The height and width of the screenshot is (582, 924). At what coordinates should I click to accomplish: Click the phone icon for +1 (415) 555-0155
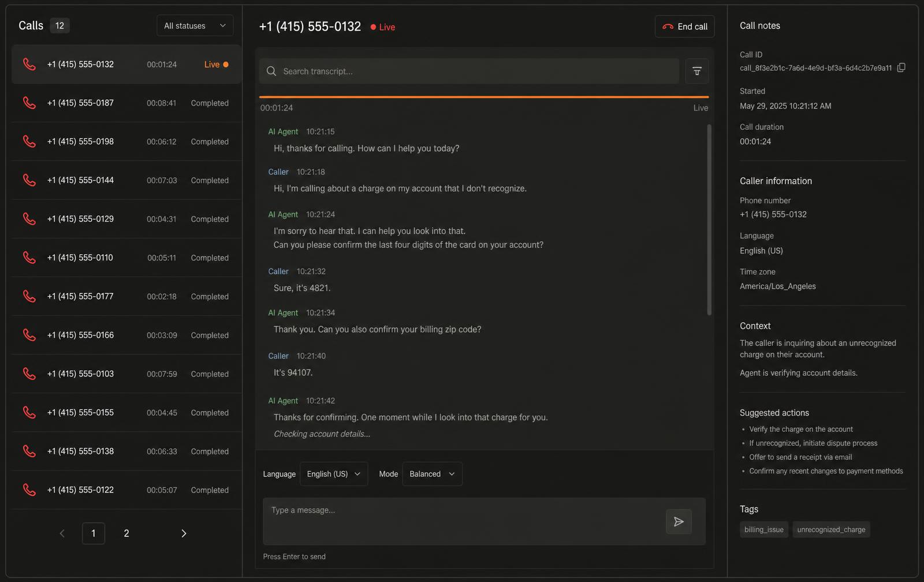pyautogui.click(x=29, y=412)
